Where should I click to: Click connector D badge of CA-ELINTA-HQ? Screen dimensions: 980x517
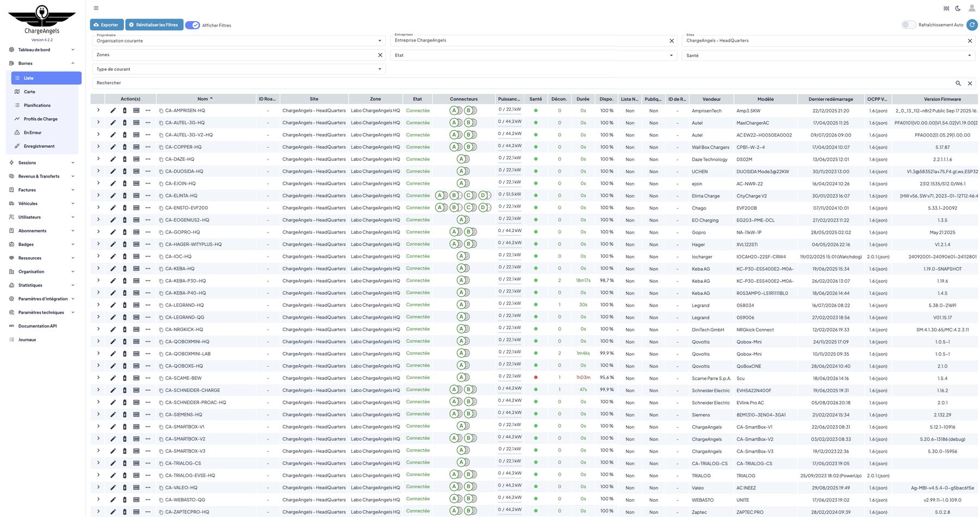click(482, 195)
